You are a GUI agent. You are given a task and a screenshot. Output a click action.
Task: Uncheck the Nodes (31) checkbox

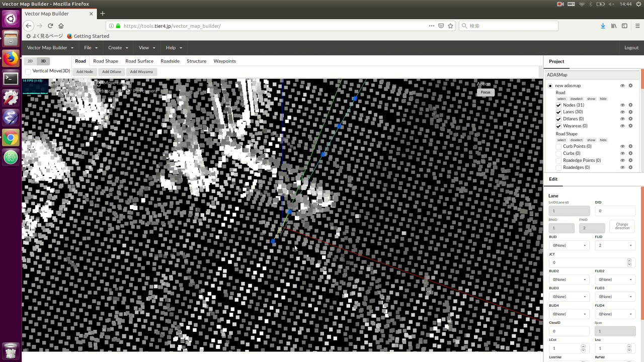point(558,105)
